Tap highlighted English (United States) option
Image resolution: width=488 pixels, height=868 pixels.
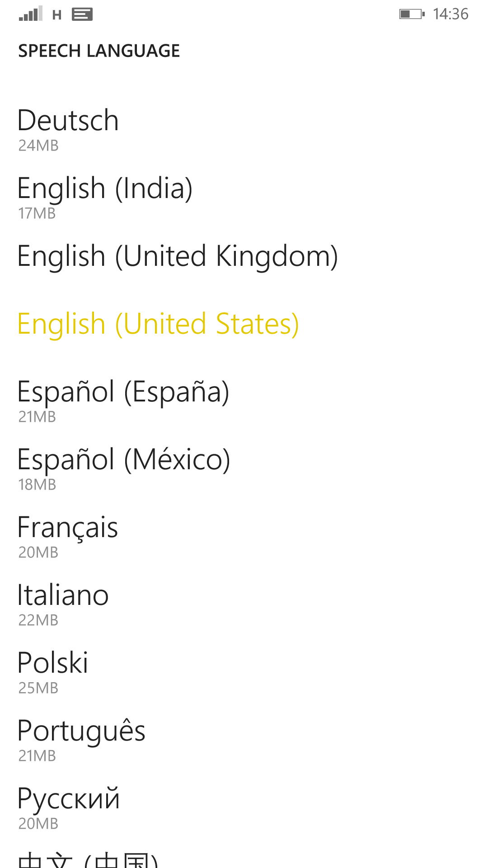158,324
